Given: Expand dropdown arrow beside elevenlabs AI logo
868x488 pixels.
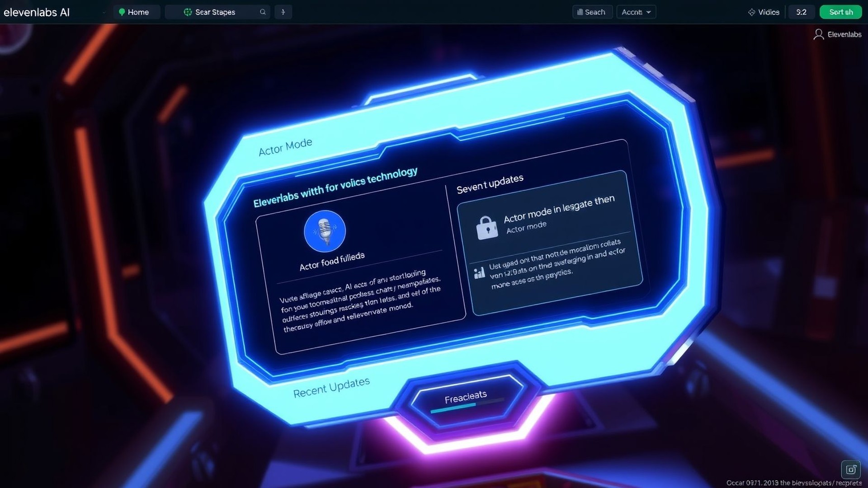Looking at the screenshot, I should pyautogui.click(x=104, y=13).
